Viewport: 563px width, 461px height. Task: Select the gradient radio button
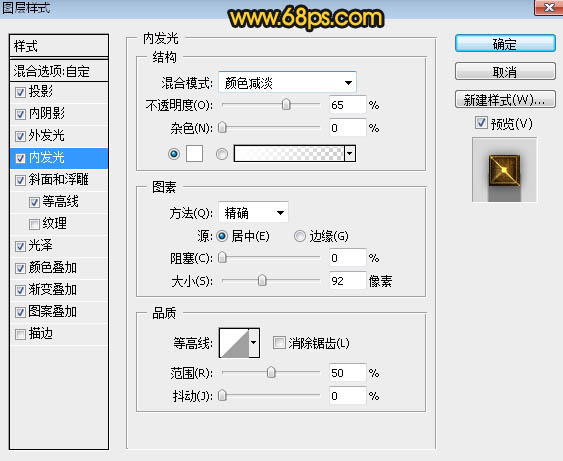[x=222, y=154]
